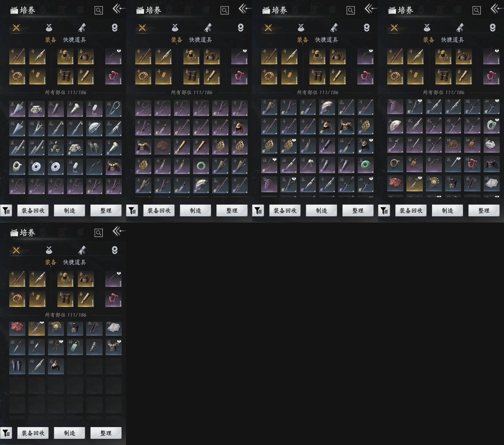Screen dimensions: 504x445
Task: Click 制造 button in second top panel
Action: click(195, 211)
